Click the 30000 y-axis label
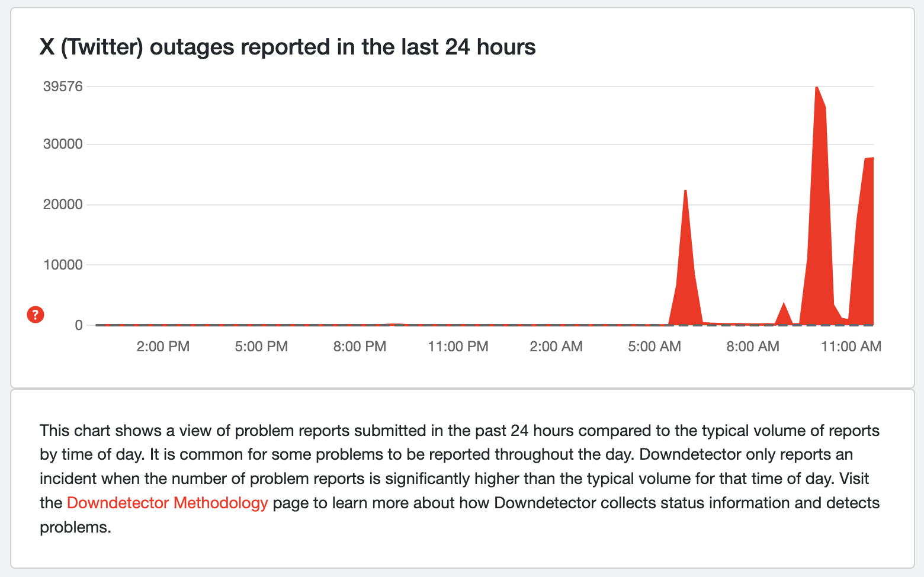Image resolution: width=924 pixels, height=577 pixels. 63,145
